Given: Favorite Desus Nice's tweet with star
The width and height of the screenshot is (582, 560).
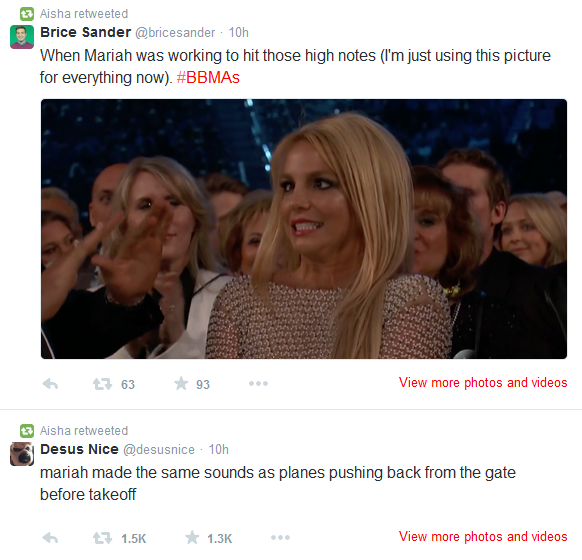Looking at the screenshot, I should (192, 537).
